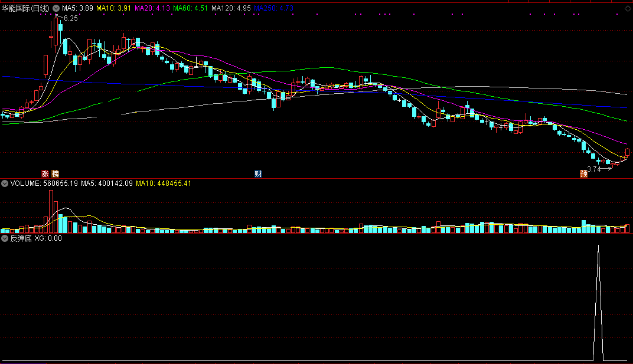Select the MA5: 3.89 label in price chart
This screenshot has width=633, height=364.
pyautogui.click(x=77, y=8)
